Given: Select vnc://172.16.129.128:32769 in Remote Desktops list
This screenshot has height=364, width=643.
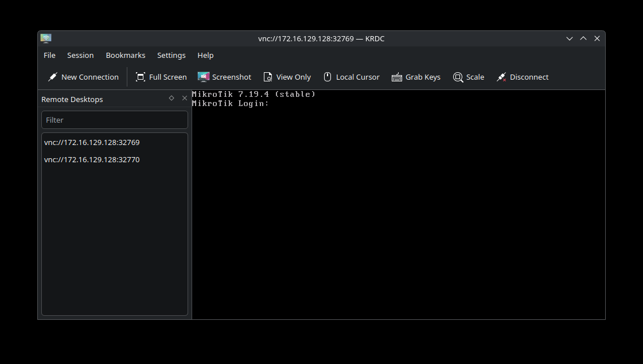Looking at the screenshot, I should pyautogui.click(x=114, y=142).
